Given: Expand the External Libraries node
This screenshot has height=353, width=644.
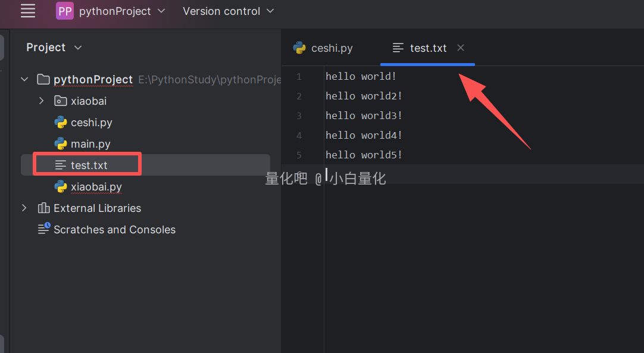Looking at the screenshot, I should pos(24,208).
